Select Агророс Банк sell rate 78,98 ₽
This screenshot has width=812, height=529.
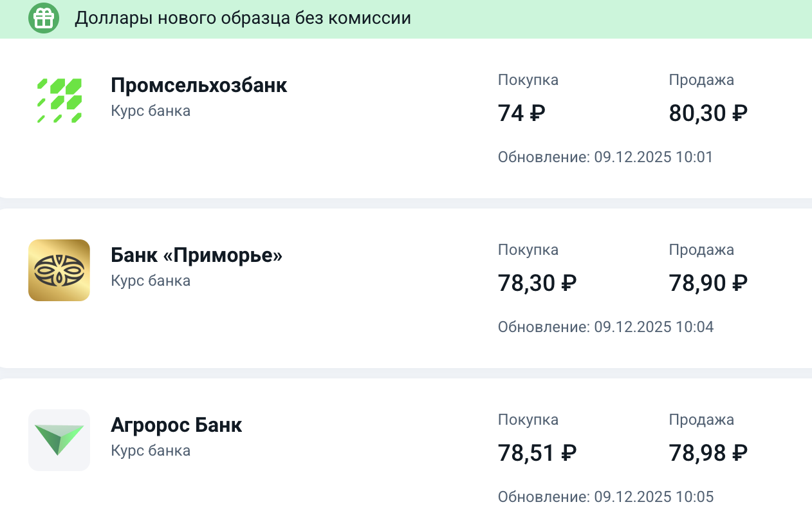coord(708,453)
